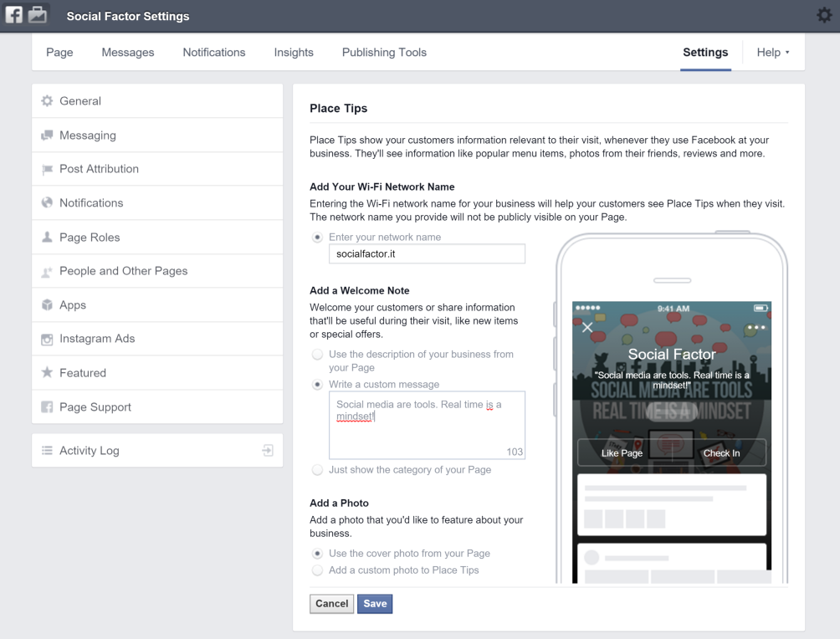Switch to the Page tab

pos(59,53)
